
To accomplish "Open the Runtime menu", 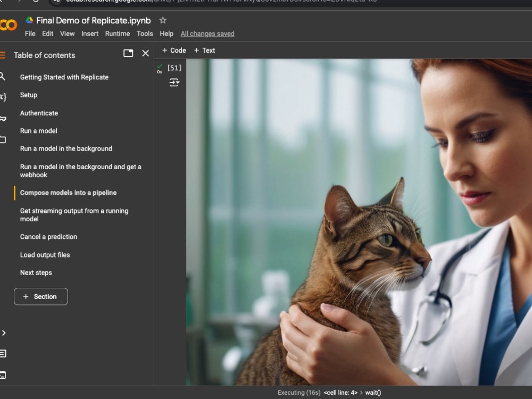I will click(x=117, y=34).
